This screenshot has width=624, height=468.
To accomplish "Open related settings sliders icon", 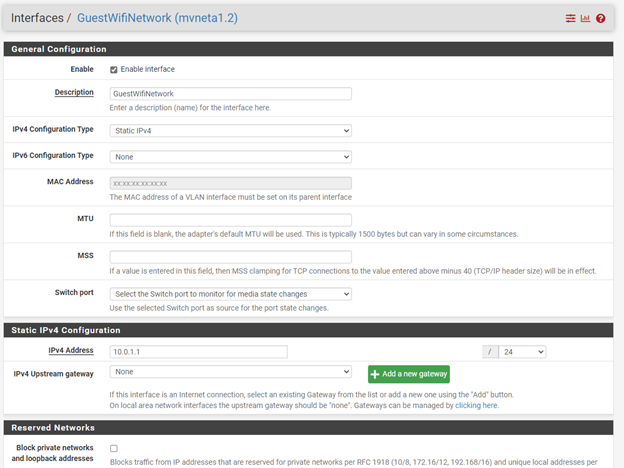I will [x=571, y=18].
